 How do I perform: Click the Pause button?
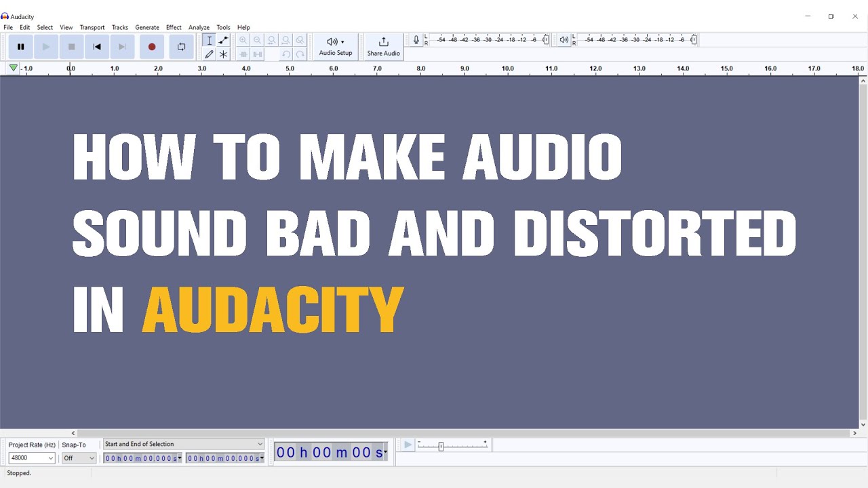[20, 47]
